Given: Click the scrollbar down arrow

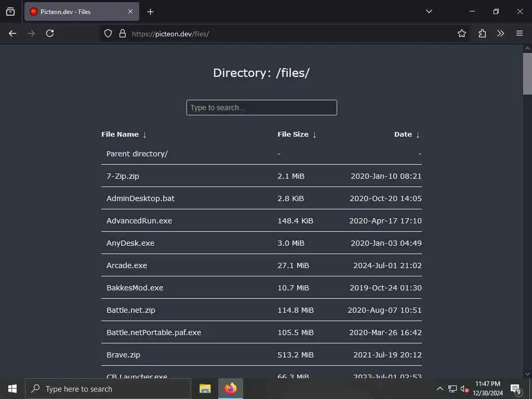Looking at the screenshot, I should (527, 374).
